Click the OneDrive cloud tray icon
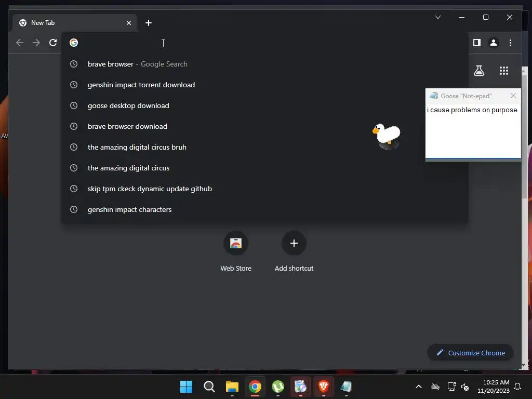Image resolution: width=532 pixels, height=399 pixels. pyautogui.click(x=435, y=387)
